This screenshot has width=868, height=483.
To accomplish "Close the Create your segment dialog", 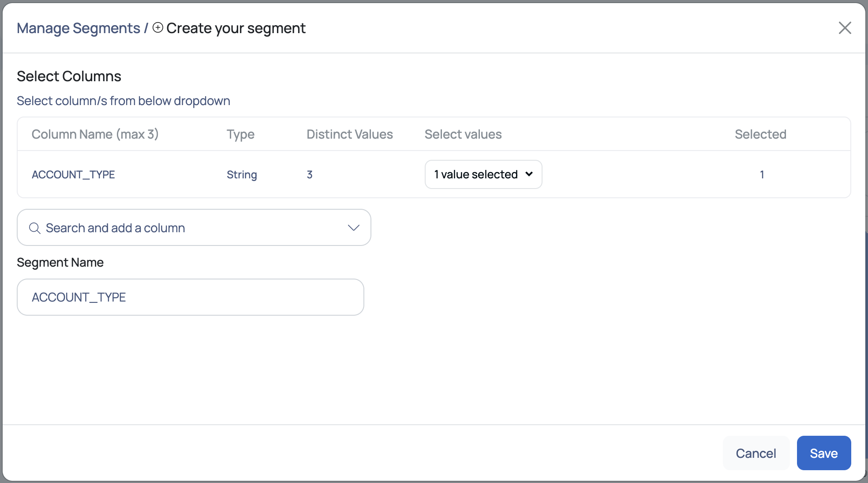I will tap(845, 28).
